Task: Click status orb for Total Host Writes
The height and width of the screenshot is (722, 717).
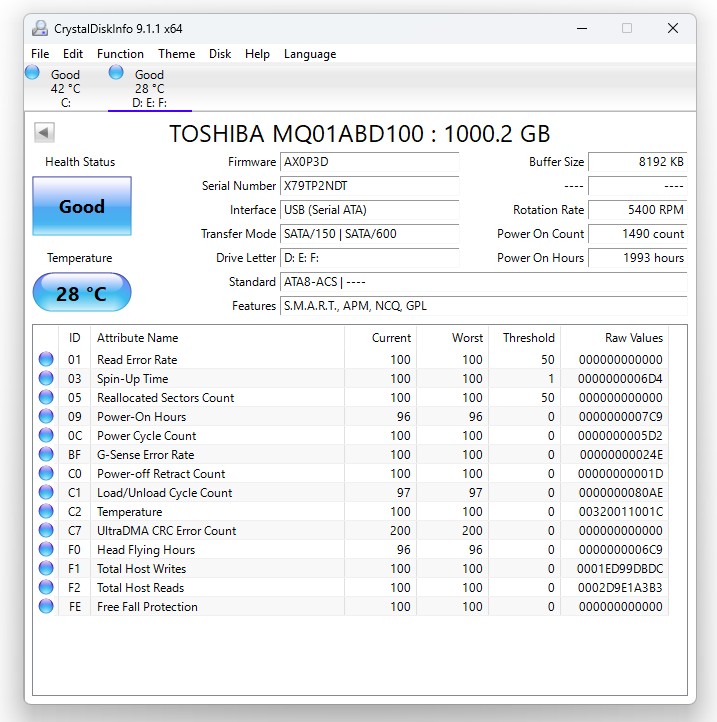Action: (46, 568)
